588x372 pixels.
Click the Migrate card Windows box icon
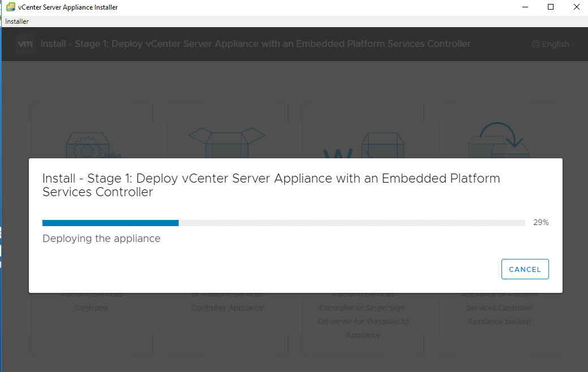pyautogui.click(x=363, y=147)
